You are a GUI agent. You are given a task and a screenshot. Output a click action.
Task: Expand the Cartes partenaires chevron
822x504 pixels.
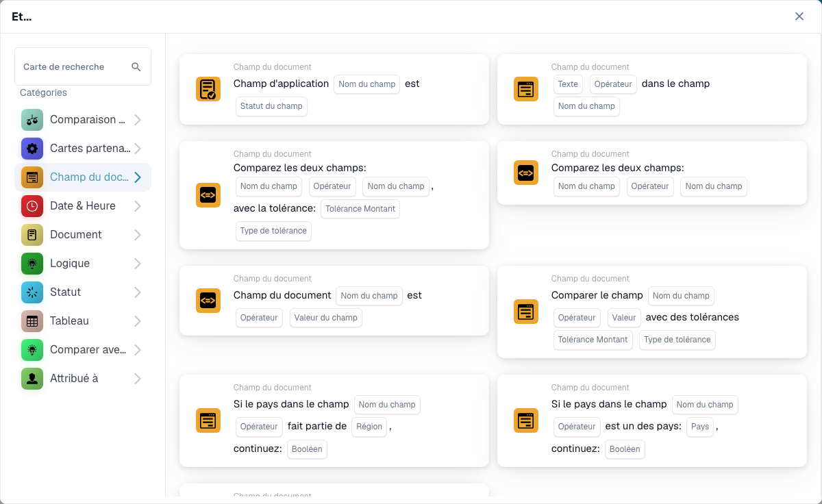coord(138,149)
